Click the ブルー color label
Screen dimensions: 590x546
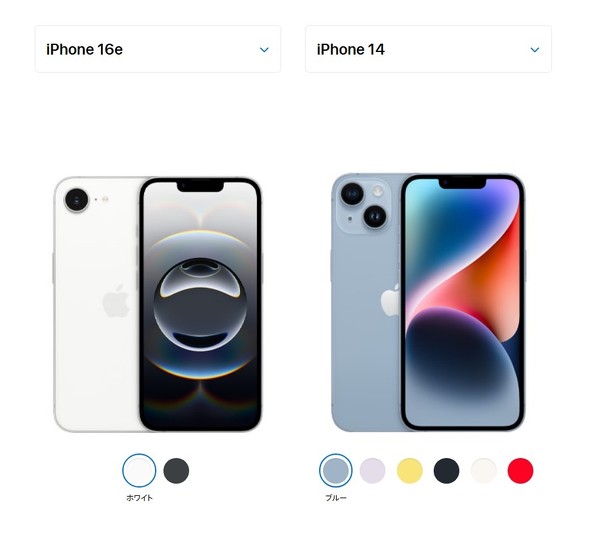336,498
